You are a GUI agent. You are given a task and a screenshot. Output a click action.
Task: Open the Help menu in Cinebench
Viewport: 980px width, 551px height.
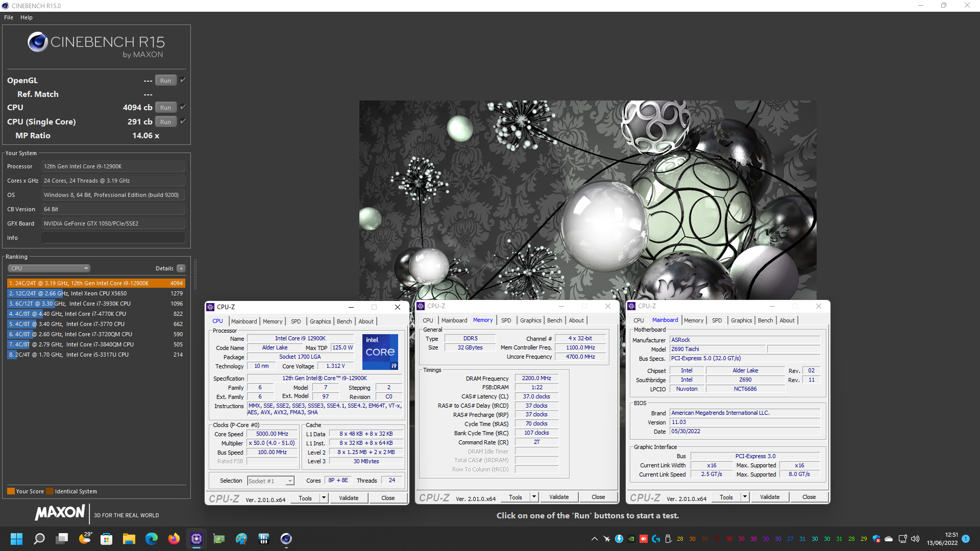coord(27,17)
